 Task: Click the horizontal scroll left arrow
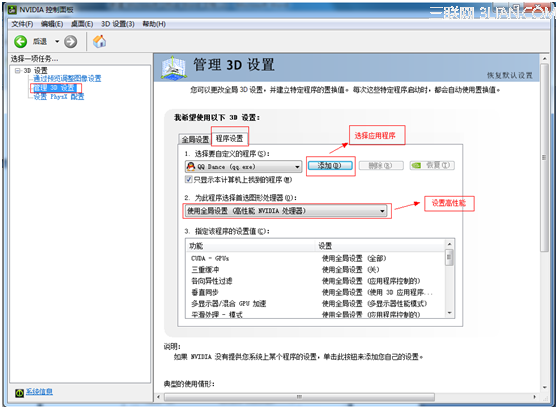coord(159,397)
